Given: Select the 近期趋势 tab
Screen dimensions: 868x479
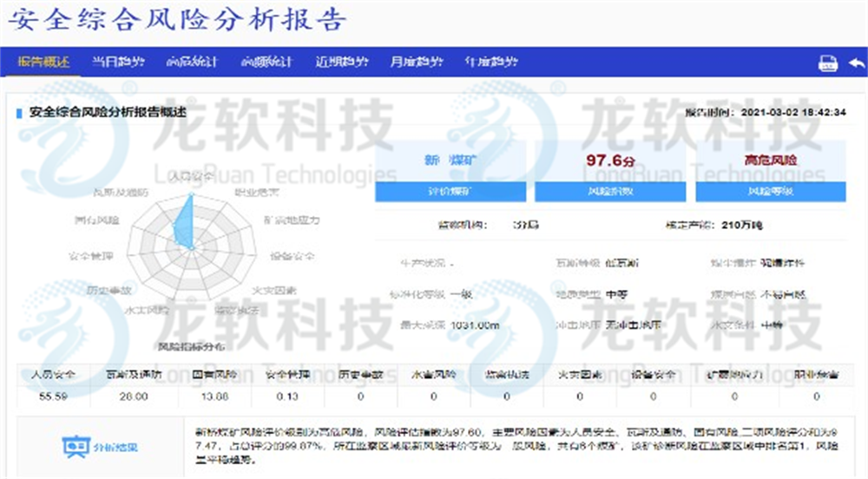Looking at the screenshot, I should coord(342,62).
